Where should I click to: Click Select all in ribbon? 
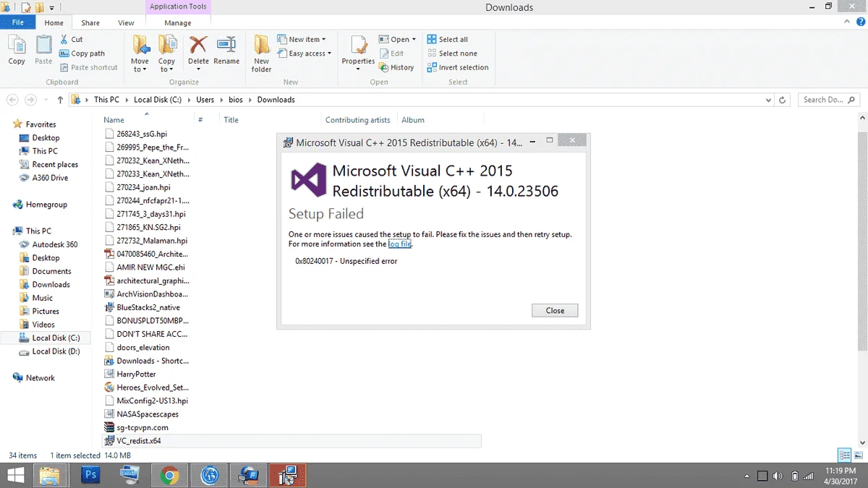click(447, 40)
